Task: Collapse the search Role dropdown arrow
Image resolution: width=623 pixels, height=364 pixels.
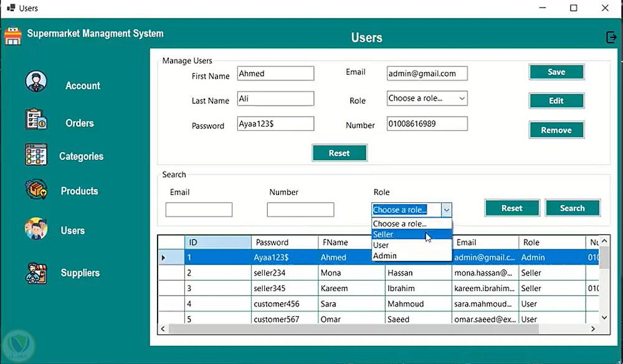Action: click(447, 210)
